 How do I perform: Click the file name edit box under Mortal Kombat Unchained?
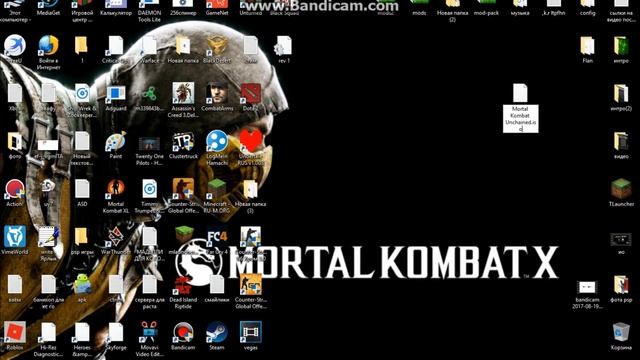tap(520, 119)
